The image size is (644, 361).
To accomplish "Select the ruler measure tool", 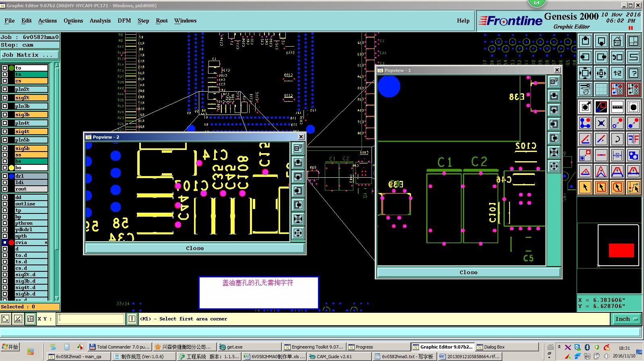I will click(x=617, y=107).
